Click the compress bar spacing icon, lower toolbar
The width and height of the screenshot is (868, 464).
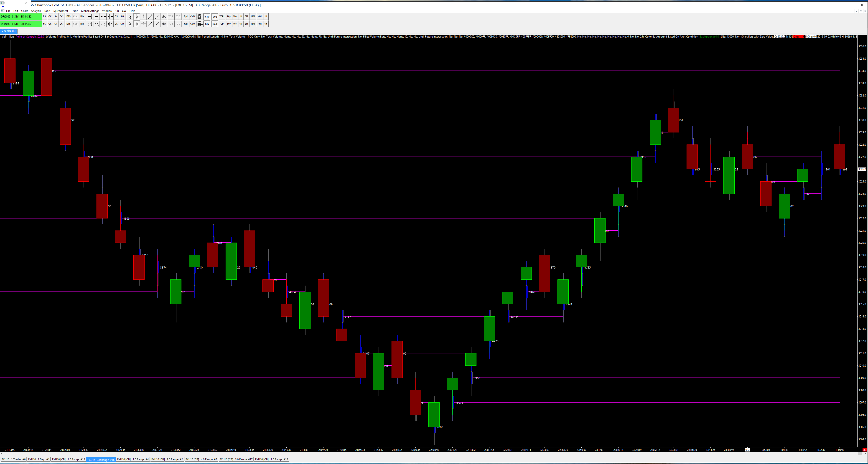(103, 24)
